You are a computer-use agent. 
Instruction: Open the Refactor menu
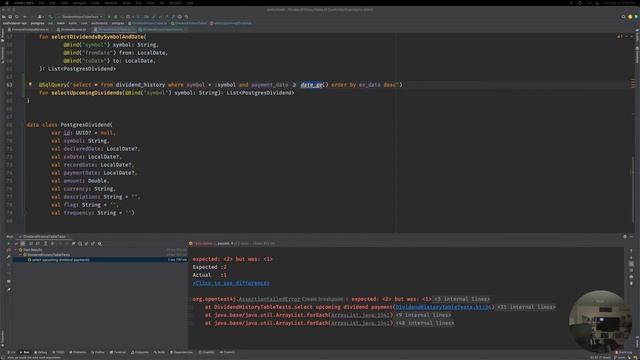click(x=111, y=3)
